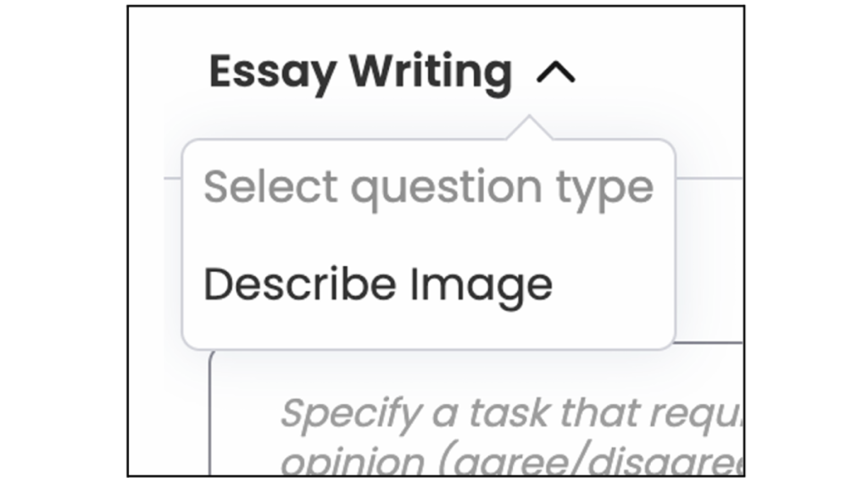The height and width of the screenshot is (488, 868).
Task: Click the popup's pointer notch below Essay Writing
Action: point(530,129)
